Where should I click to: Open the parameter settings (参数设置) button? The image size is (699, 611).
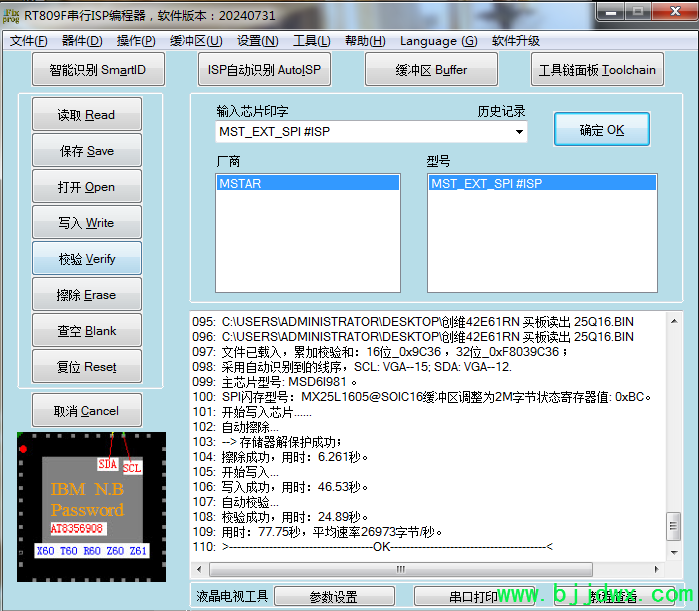(x=333, y=597)
